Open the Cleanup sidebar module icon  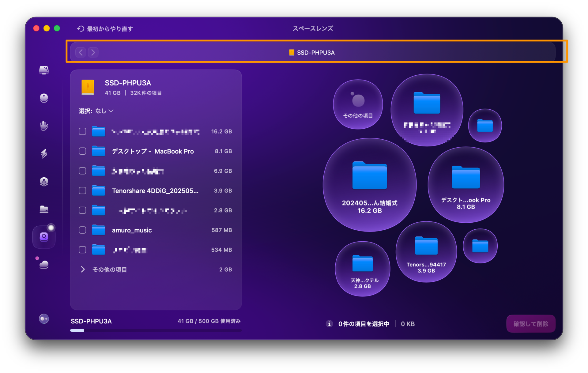click(44, 98)
